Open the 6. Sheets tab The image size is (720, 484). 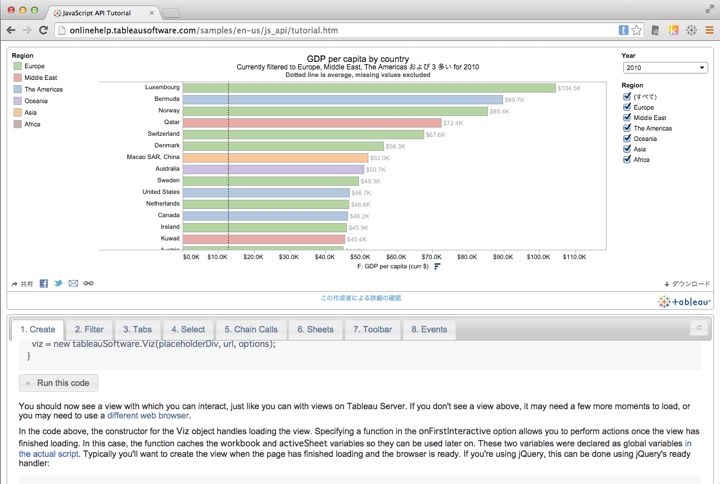tap(315, 329)
